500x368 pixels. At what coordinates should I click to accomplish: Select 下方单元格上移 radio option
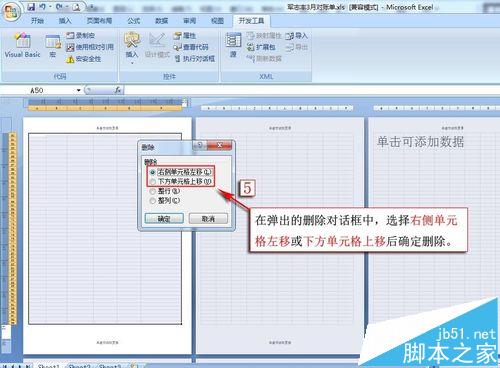tap(180, 182)
